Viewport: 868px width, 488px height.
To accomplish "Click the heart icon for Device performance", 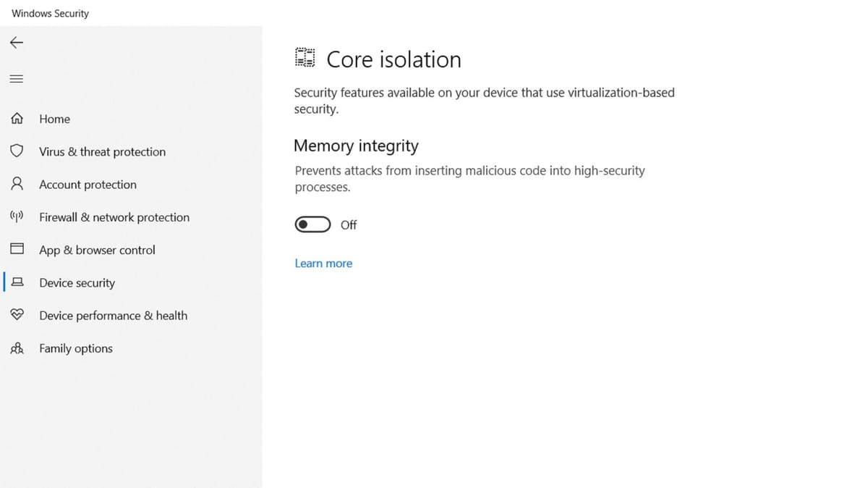I will click(17, 315).
